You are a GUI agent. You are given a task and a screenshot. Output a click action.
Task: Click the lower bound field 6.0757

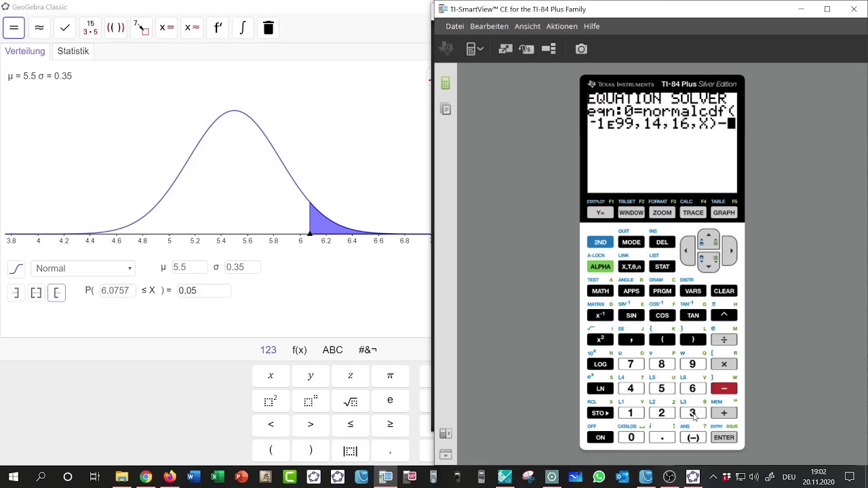(118, 290)
